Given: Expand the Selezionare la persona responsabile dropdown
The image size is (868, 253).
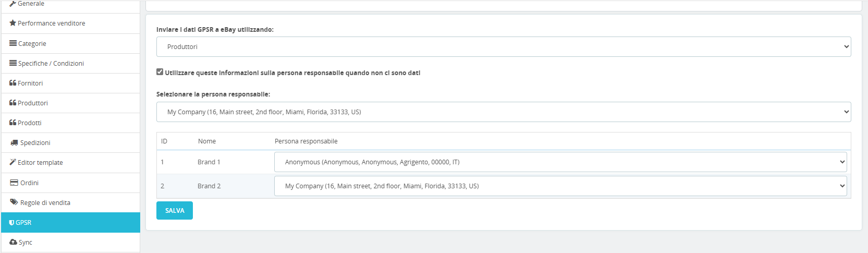Looking at the screenshot, I should tap(504, 112).
